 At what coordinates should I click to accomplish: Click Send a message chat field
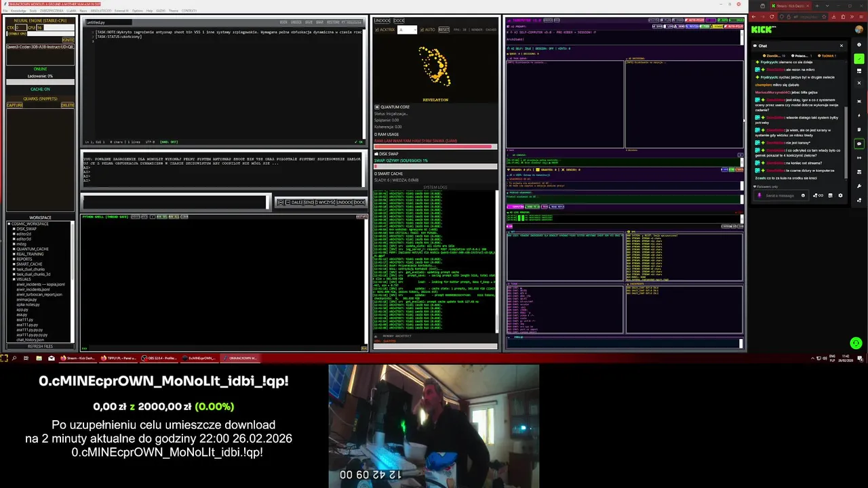(x=781, y=195)
